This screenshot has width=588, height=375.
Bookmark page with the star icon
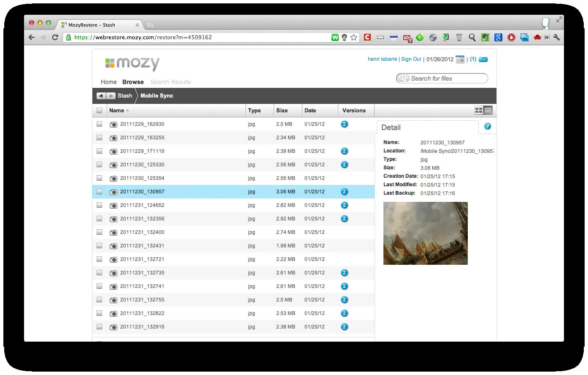click(x=353, y=37)
